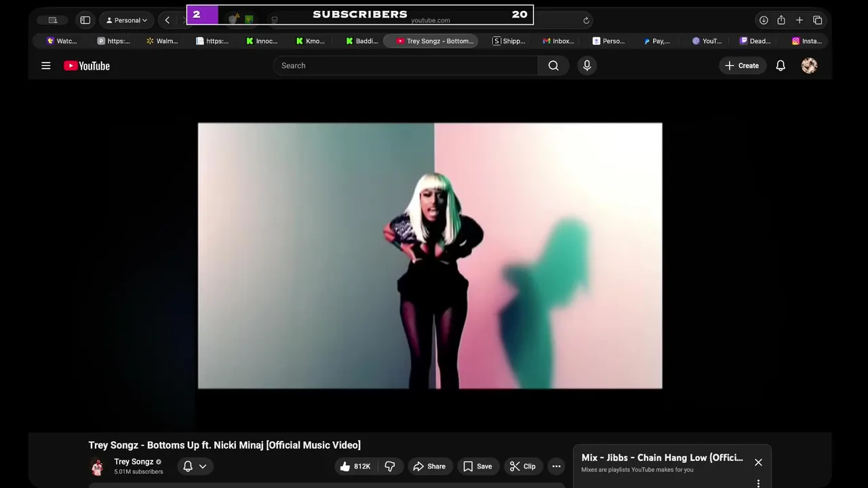This screenshot has width=868, height=488.
Task: Switch to the Kmo... tab
Action: (311, 41)
